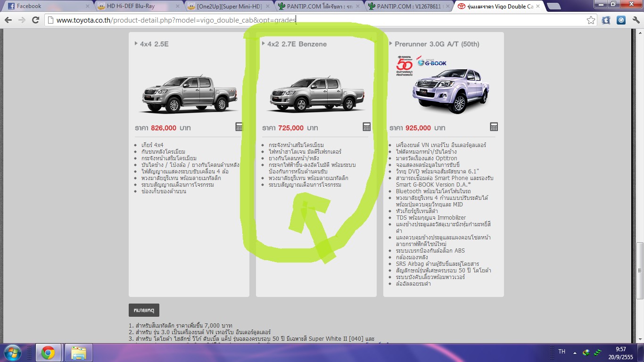Viewport: 644px width, 362px height.
Task: Click the 4x2 2.7E Benzene truck image
Action: pyautogui.click(x=316, y=94)
